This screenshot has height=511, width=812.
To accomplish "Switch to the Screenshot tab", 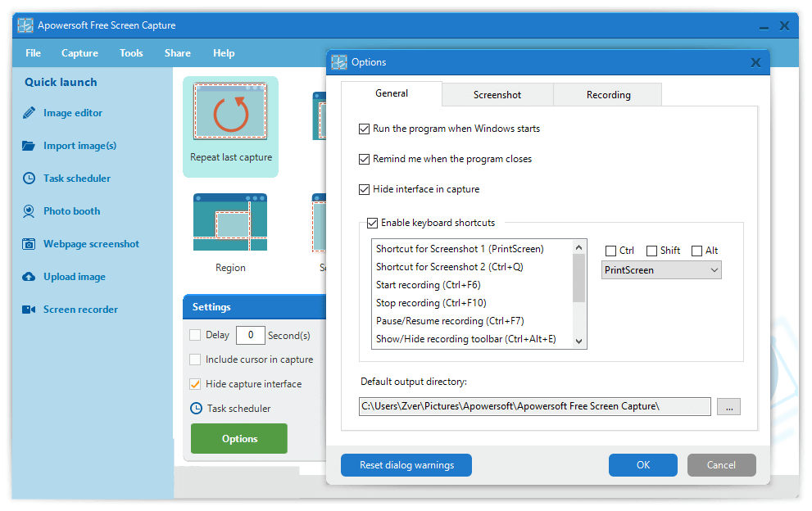I will pyautogui.click(x=497, y=95).
